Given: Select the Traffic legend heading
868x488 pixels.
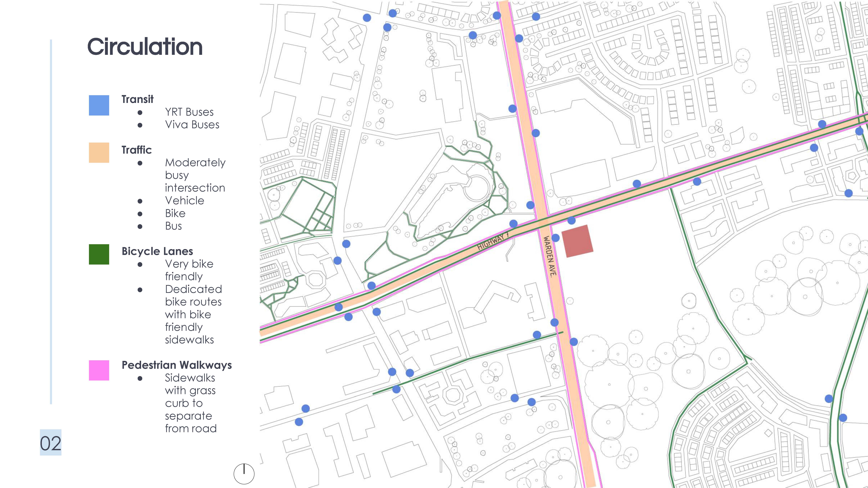Looking at the screenshot, I should pyautogui.click(x=137, y=150).
